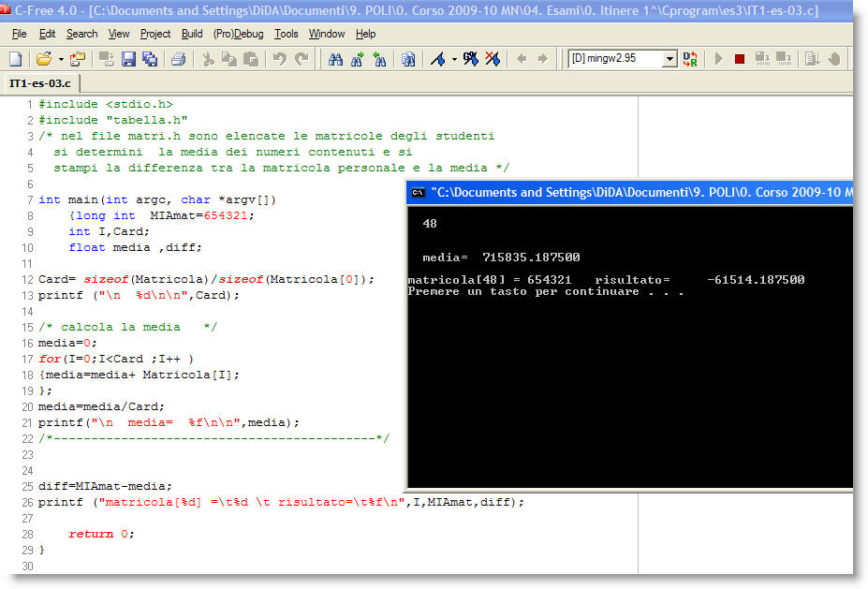This screenshot has width=868, height=589.
Task: Click line number 30 in the gutter
Action: pos(28,567)
